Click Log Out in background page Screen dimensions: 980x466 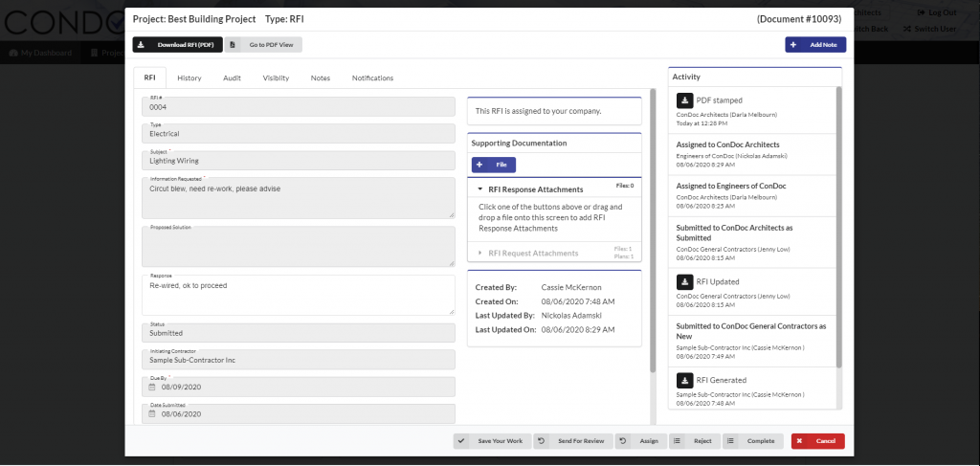[936, 12]
